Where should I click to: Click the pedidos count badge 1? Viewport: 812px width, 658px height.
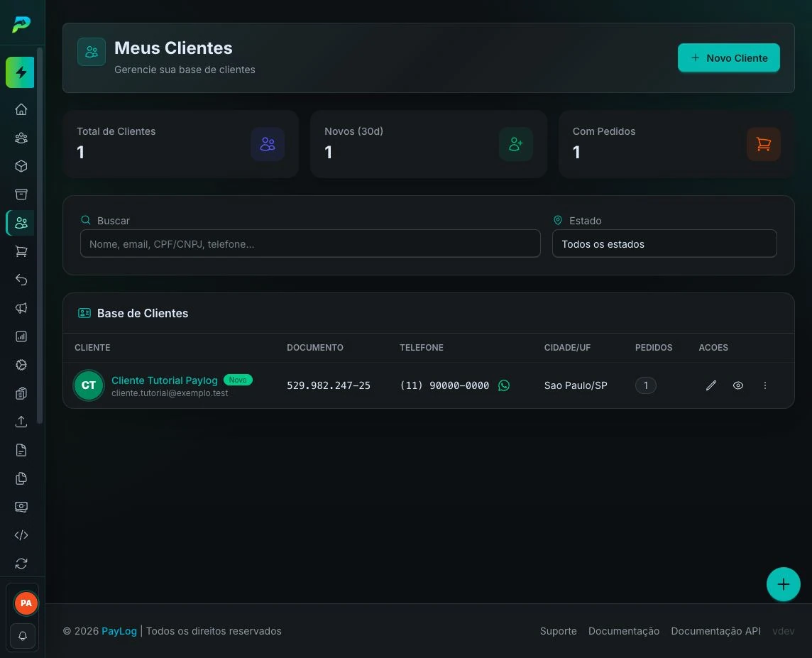(646, 385)
